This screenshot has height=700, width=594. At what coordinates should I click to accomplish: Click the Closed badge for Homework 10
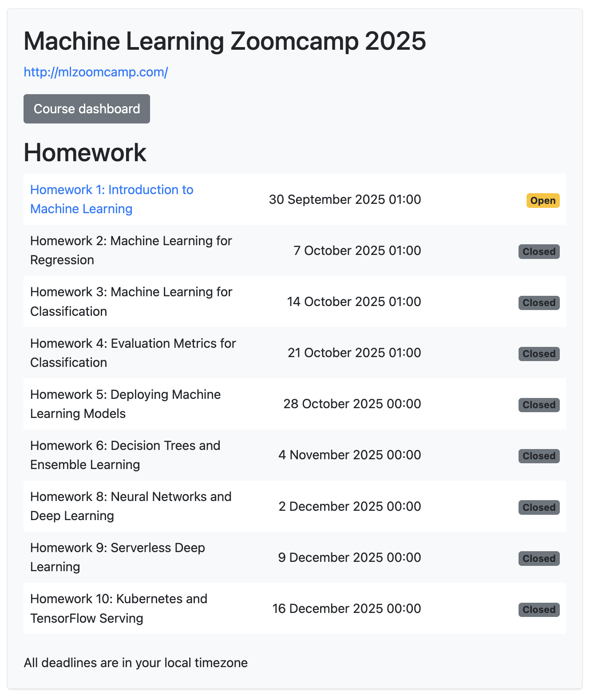539,610
